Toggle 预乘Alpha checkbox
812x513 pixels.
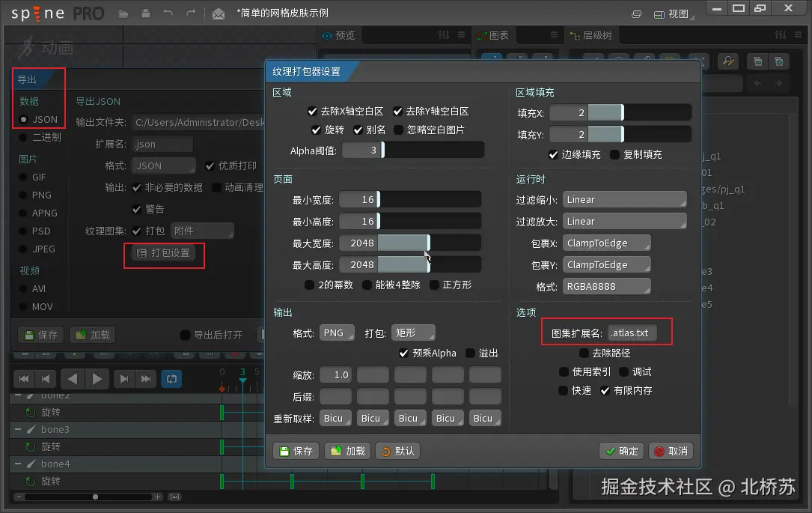coord(428,353)
